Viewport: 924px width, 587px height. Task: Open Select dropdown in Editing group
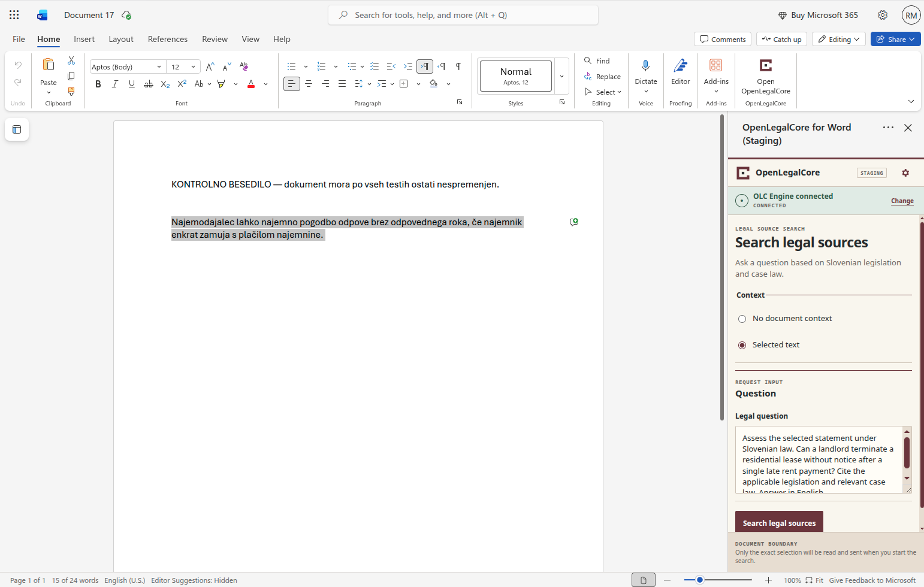(603, 92)
